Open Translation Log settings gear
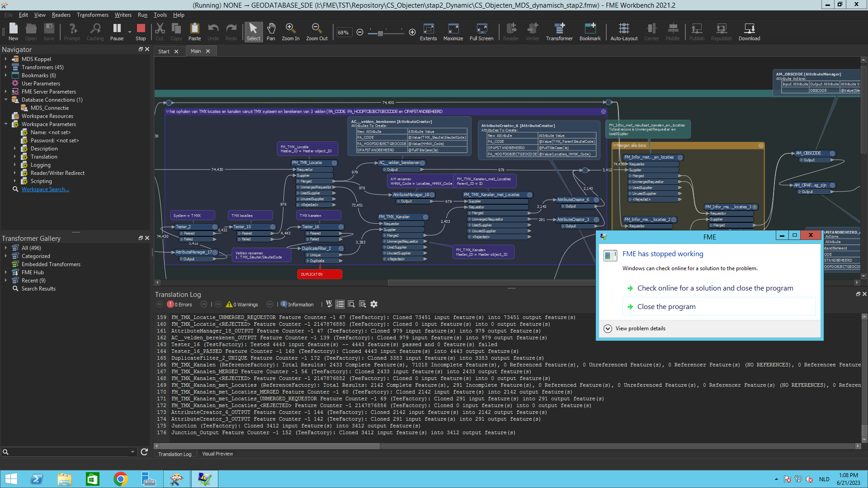Image resolution: width=868 pixels, height=488 pixels. [374, 304]
